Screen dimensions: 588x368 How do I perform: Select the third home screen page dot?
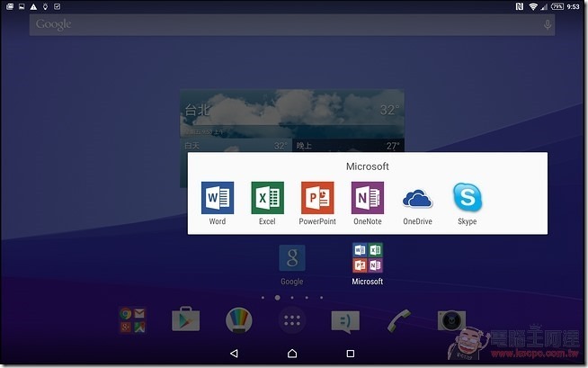point(292,298)
